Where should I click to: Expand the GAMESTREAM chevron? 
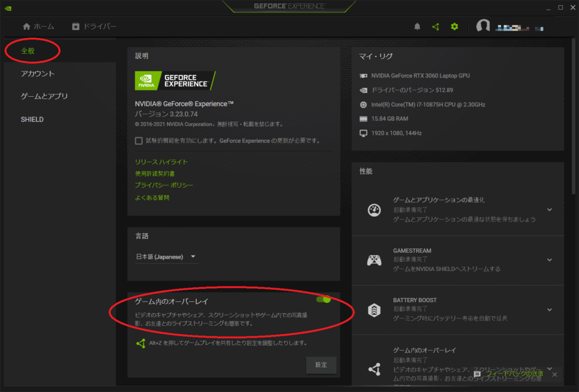tap(550, 260)
